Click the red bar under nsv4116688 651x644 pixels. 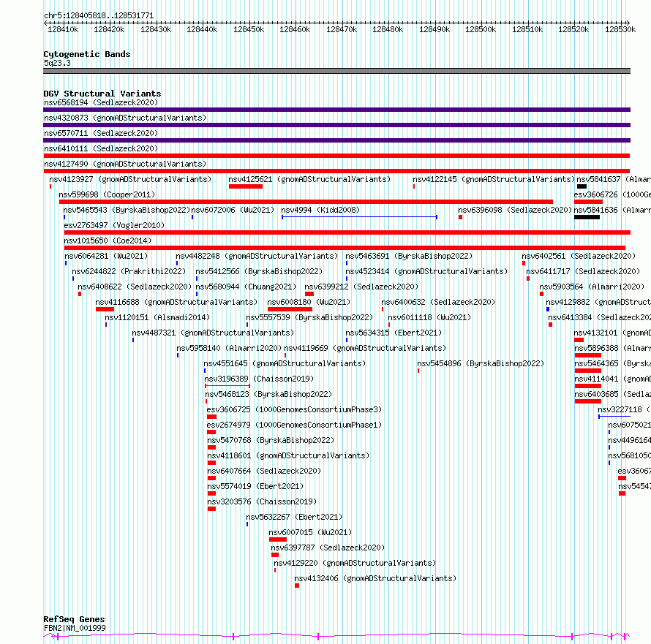pyautogui.click(x=105, y=309)
